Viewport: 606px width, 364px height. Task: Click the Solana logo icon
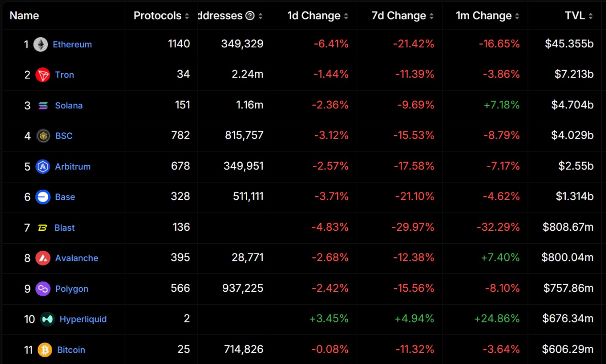tap(43, 106)
